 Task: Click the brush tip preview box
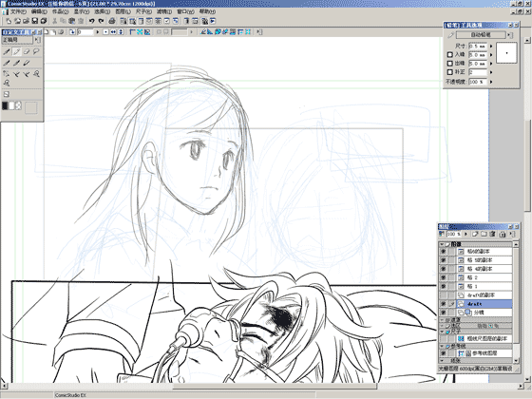pos(506,52)
